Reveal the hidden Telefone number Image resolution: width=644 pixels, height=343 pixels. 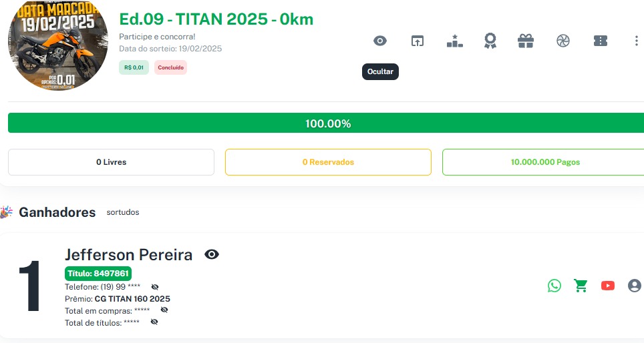coord(155,287)
